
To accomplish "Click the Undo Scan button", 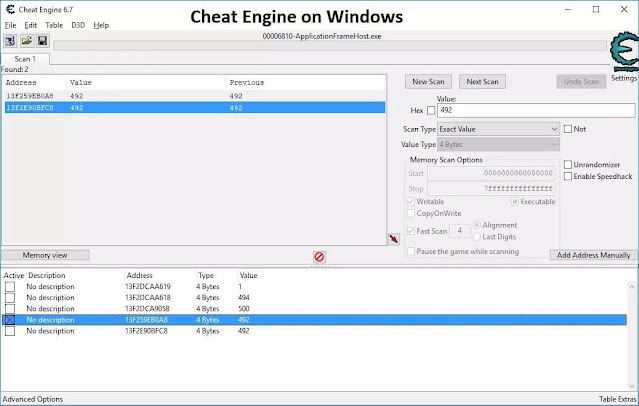I will pos(581,82).
